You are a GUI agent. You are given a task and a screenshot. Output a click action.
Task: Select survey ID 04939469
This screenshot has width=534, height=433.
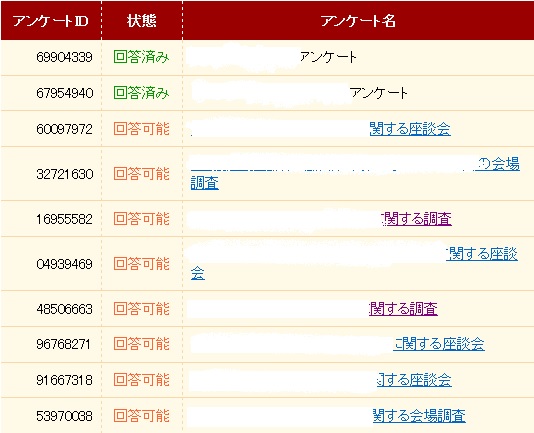point(64,264)
